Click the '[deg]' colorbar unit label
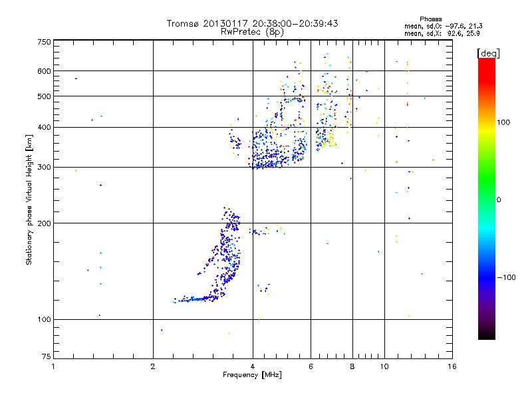Screen dimensions: 532x399 pos(488,53)
